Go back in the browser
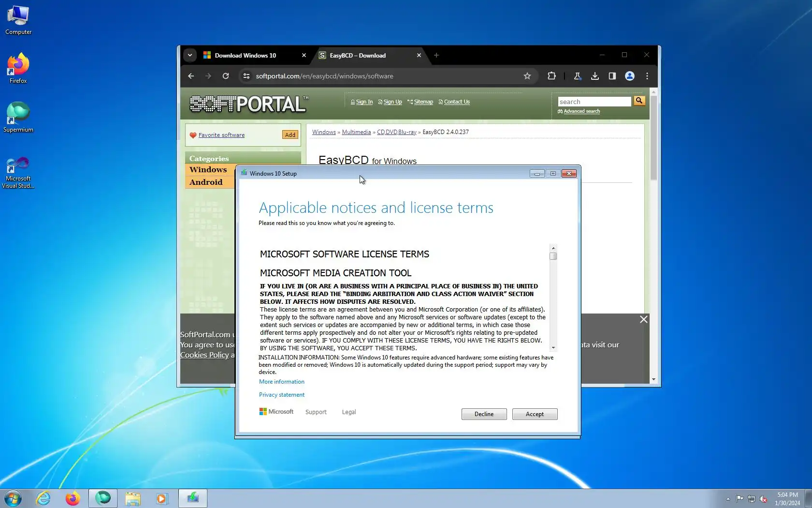The image size is (812, 508). (191, 76)
